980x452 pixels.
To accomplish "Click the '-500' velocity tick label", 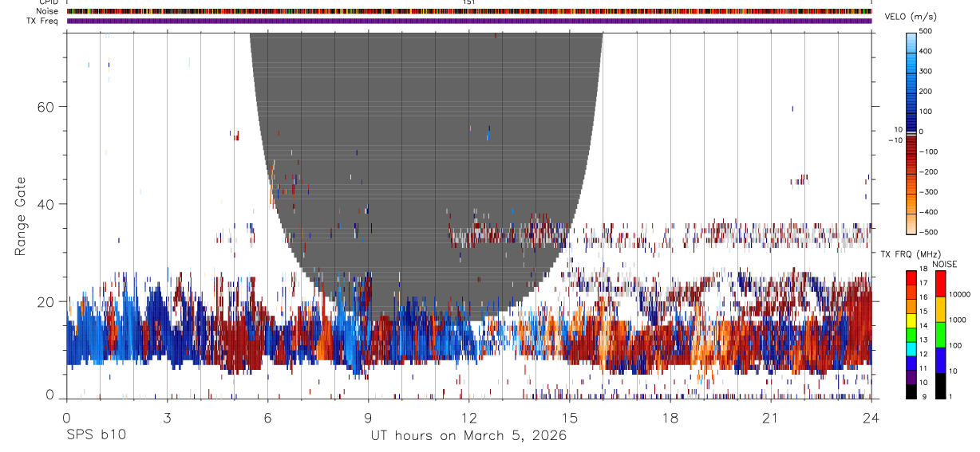I will click(927, 232).
